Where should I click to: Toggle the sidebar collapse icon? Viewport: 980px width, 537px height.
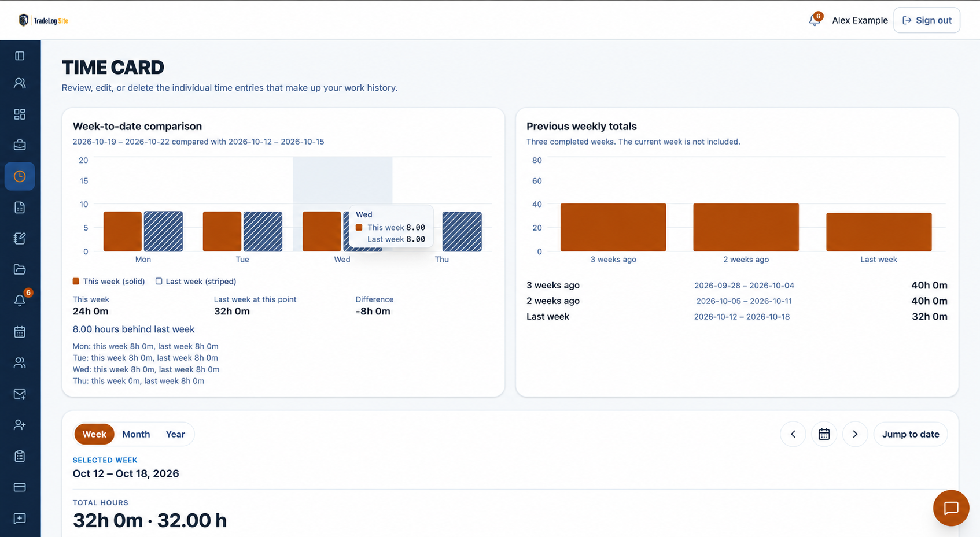[x=20, y=56]
